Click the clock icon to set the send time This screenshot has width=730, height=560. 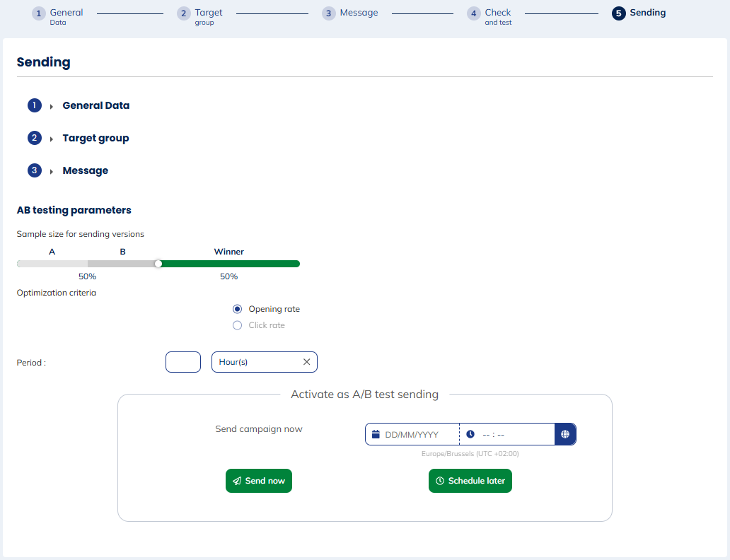tap(470, 433)
